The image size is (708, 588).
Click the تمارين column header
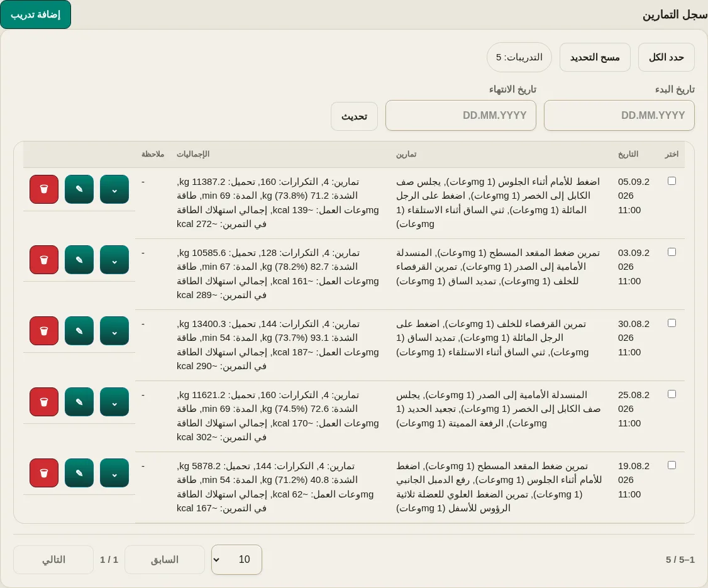pos(406,155)
